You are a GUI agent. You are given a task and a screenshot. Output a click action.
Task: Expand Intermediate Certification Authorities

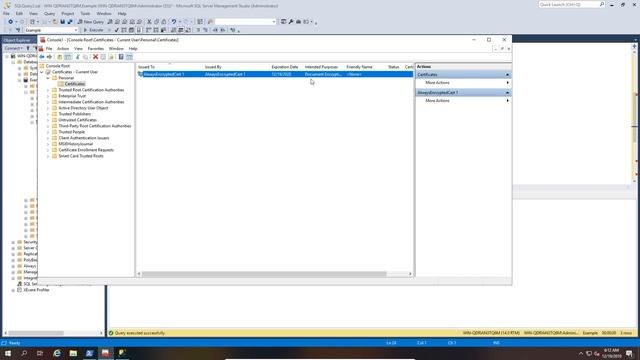(48, 102)
